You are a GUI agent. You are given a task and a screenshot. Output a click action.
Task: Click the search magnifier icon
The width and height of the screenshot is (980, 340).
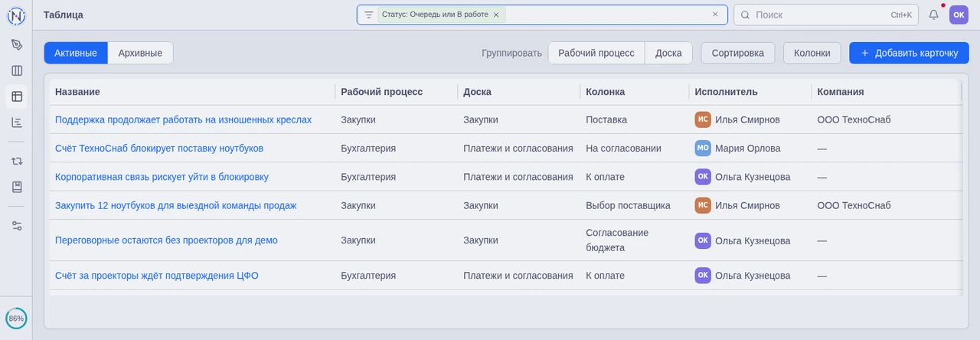pyautogui.click(x=745, y=15)
